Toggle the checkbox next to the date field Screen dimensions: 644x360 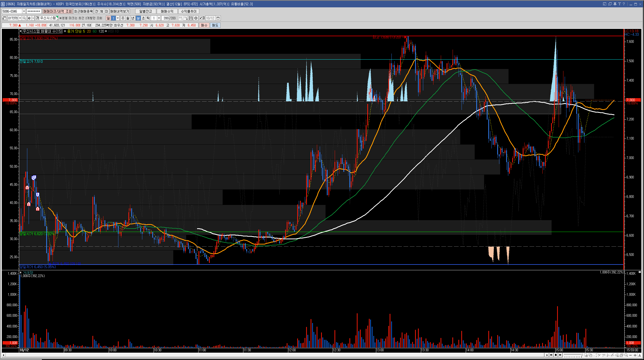pyautogui.click(x=201, y=18)
